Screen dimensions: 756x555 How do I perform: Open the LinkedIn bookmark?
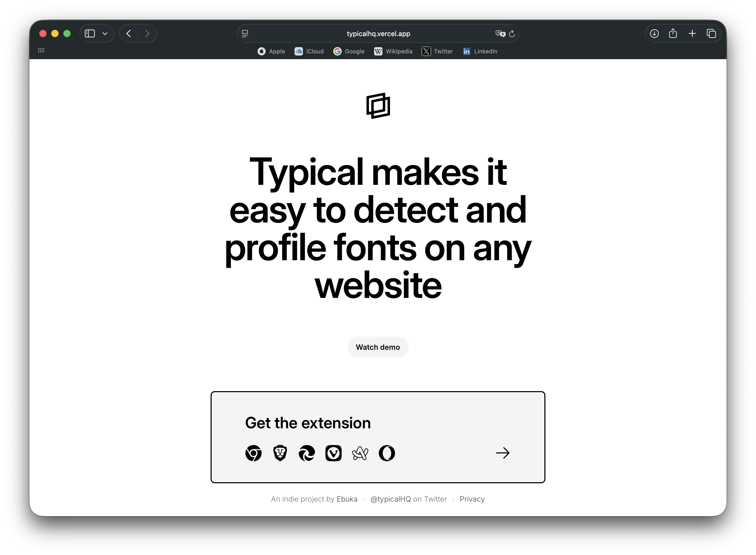(480, 51)
